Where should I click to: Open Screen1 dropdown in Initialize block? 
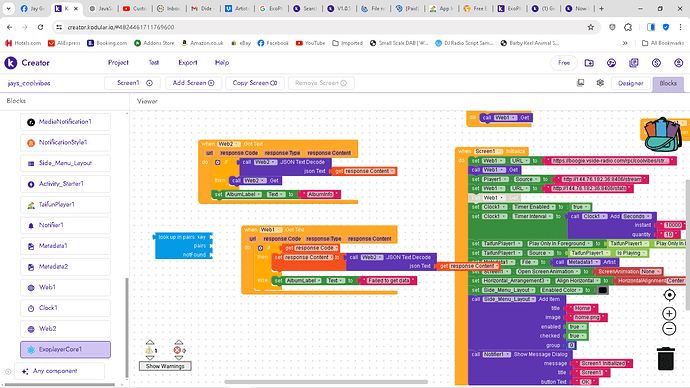point(487,151)
